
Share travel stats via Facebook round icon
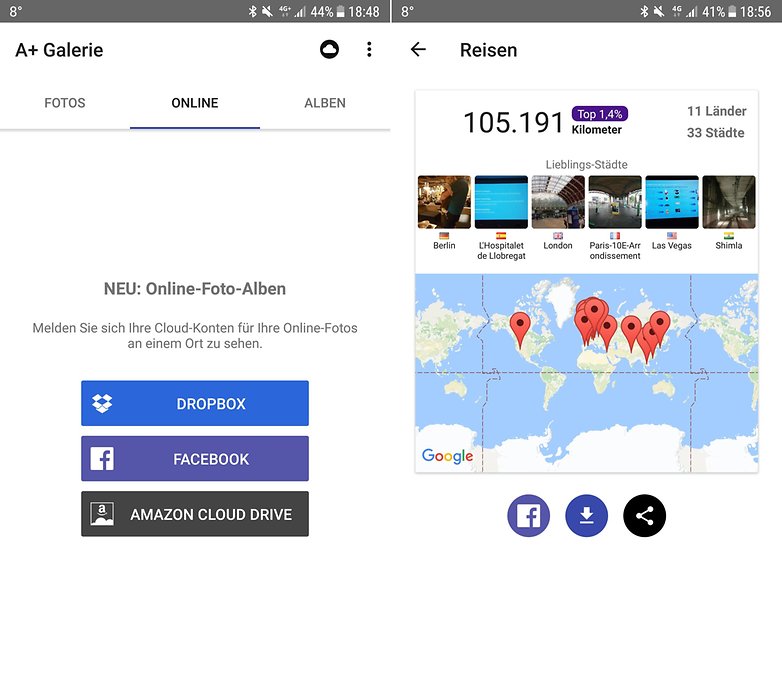[528, 516]
